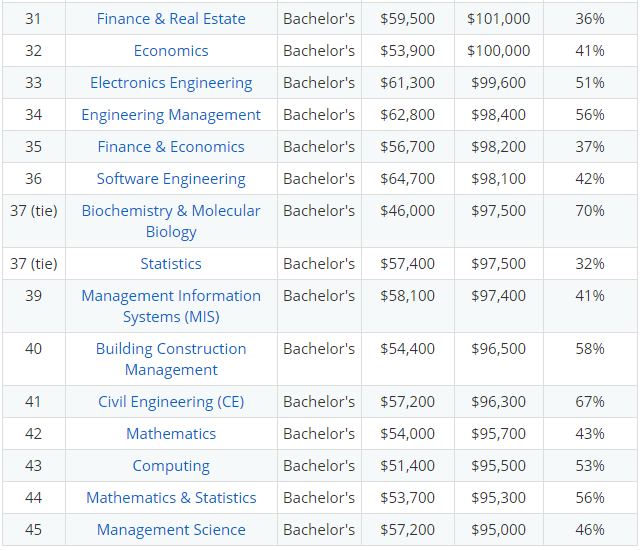Select the $64,700 early career pay cell
Viewport: 642px width, 551px height.
tap(407, 178)
